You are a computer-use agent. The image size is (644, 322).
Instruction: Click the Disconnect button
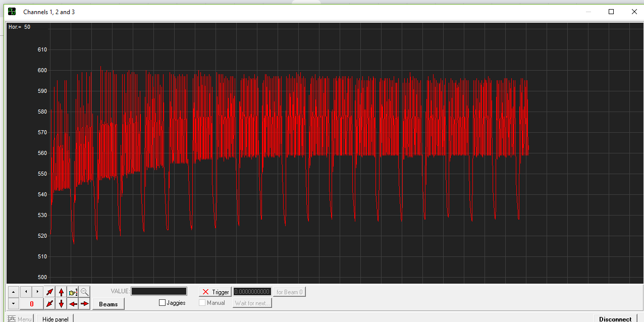click(615, 319)
